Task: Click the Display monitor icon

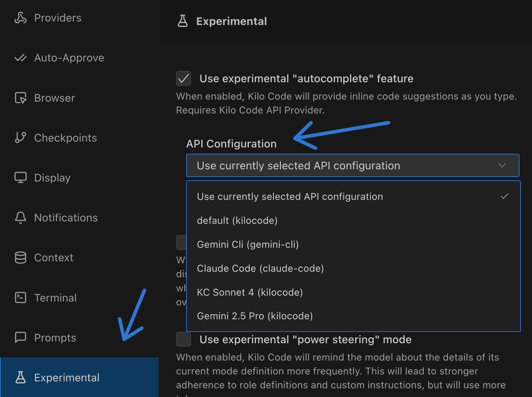Action: [x=20, y=177]
